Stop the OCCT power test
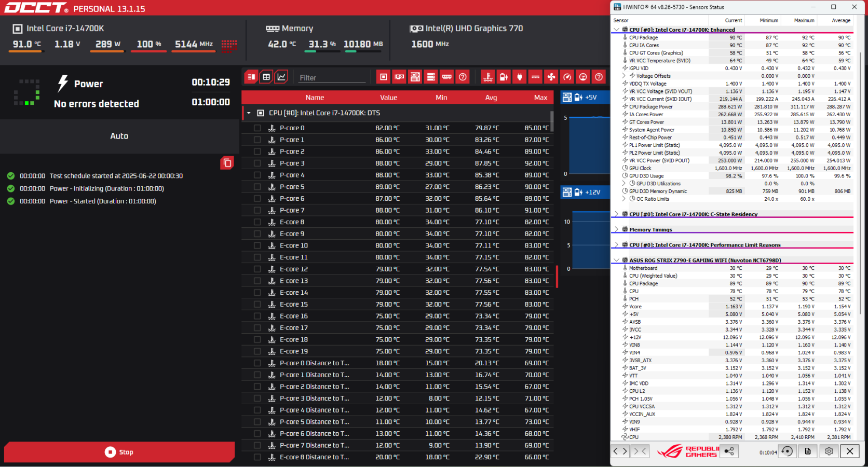The width and height of the screenshot is (868, 467). click(119, 452)
